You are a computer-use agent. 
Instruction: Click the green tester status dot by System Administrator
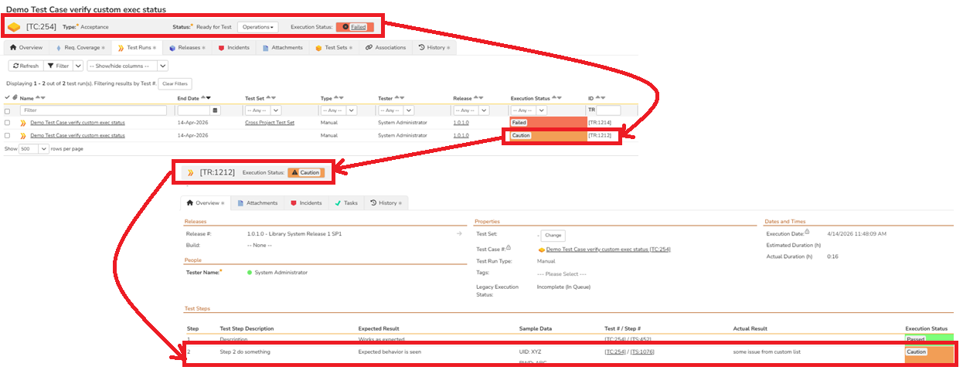pos(250,273)
